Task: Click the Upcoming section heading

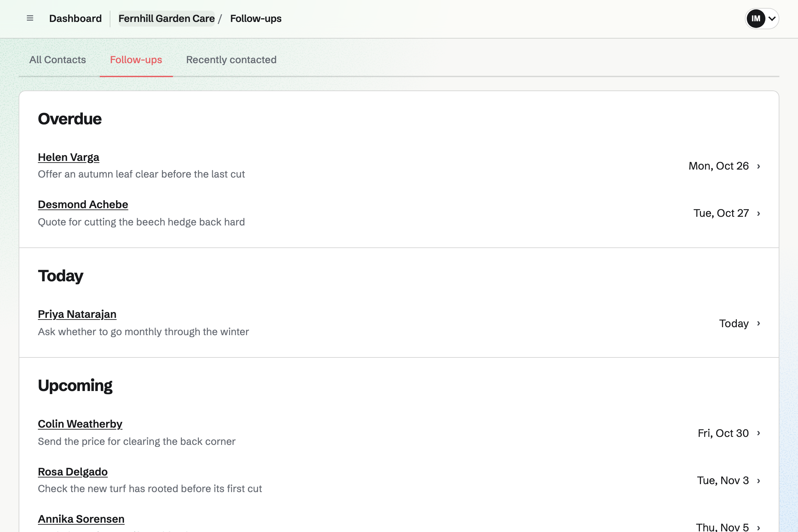Action: coord(75,386)
